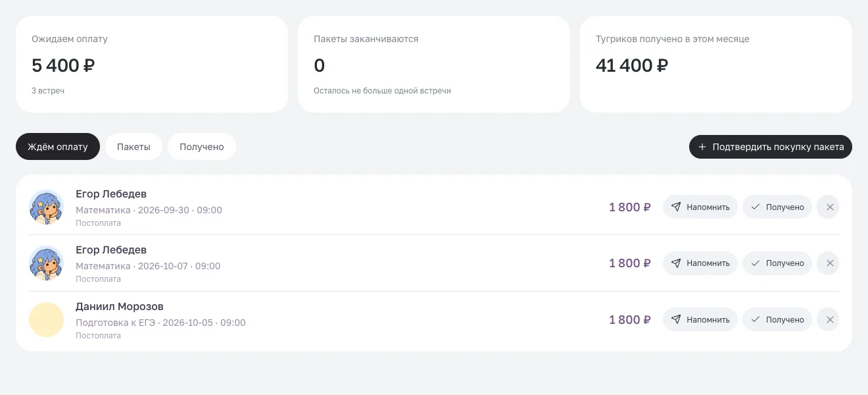Click text Математика · 2026-09-30 · 09:00
868x395 pixels.
[x=149, y=210]
